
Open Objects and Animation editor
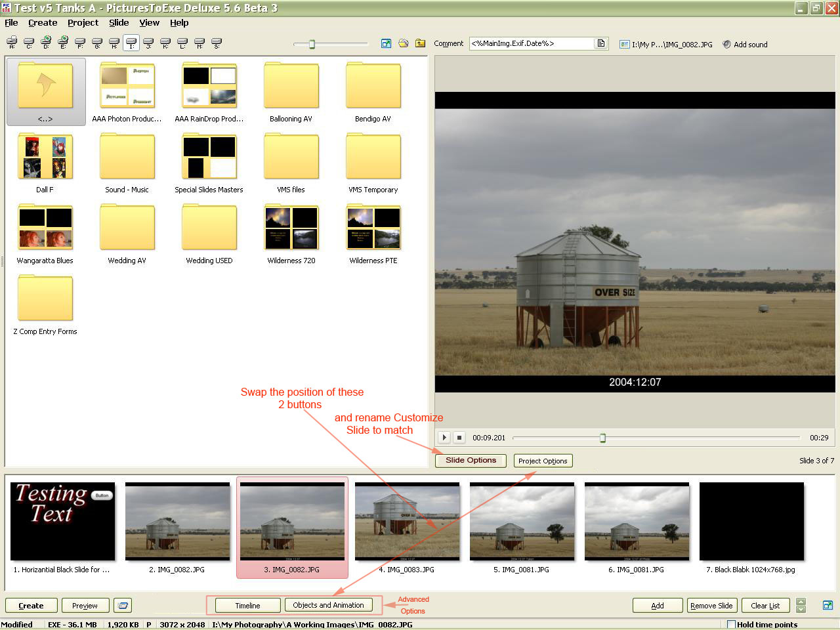pyautogui.click(x=328, y=605)
